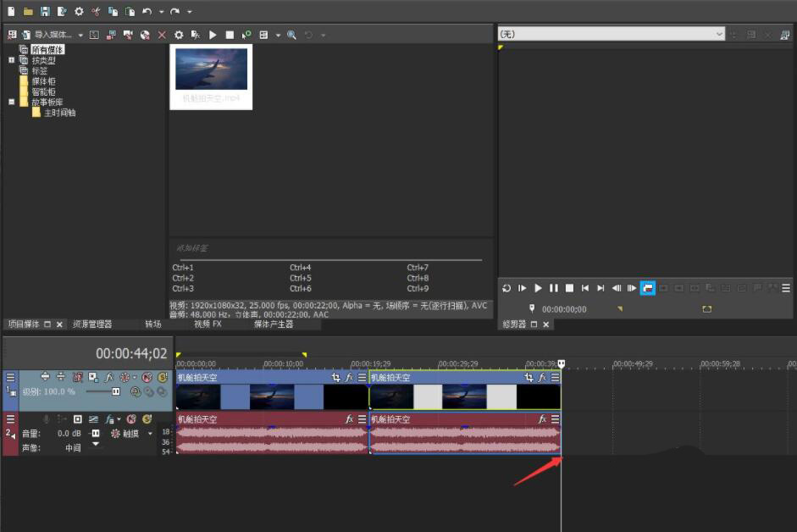Open the trimmer media dropdown showing (无)

pyautogui.click(x=719, y=34)
